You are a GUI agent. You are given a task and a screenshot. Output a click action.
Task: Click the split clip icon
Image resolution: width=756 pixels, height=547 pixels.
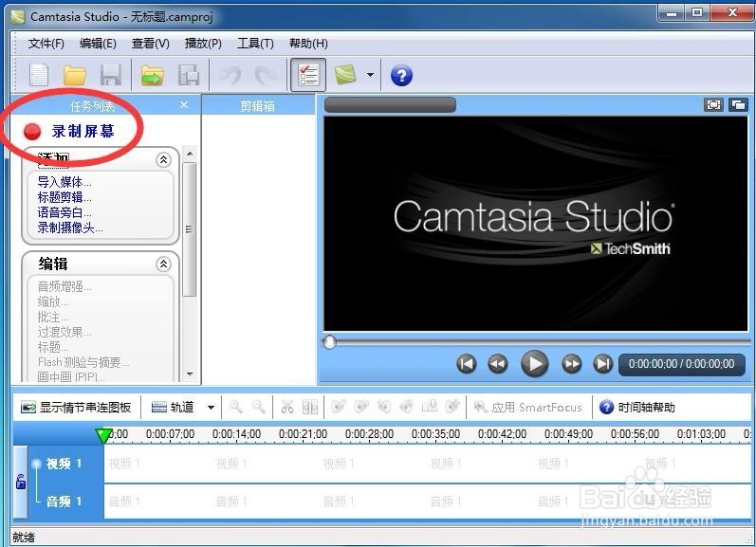[310, 407]
